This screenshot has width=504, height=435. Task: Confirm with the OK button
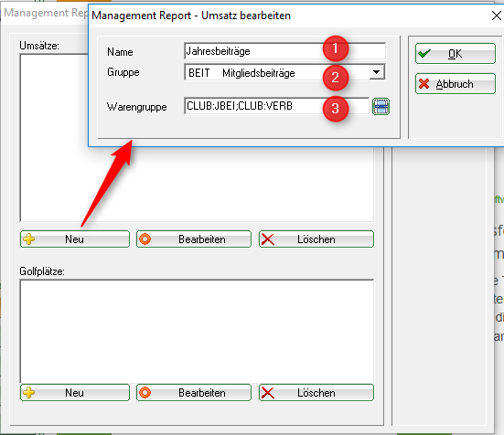coord(456,54)
